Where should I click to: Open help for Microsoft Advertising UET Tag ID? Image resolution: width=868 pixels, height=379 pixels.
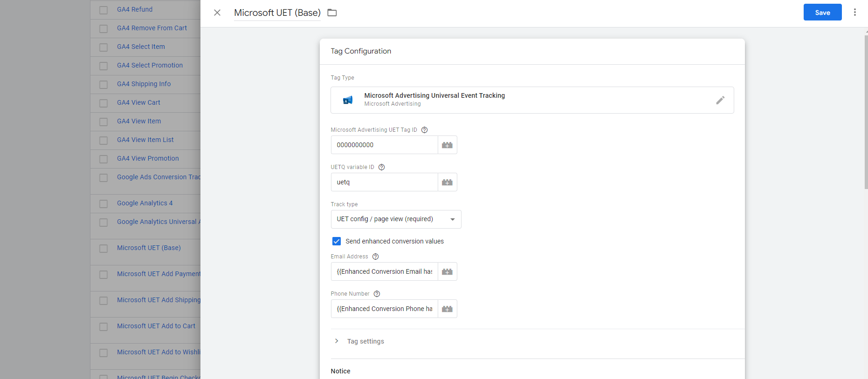424,130
